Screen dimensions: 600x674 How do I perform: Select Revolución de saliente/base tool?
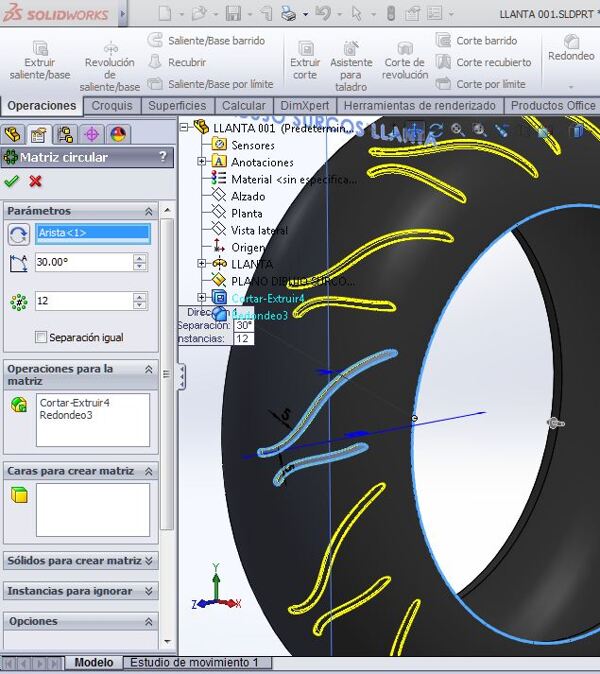click(x=110, y=67)
